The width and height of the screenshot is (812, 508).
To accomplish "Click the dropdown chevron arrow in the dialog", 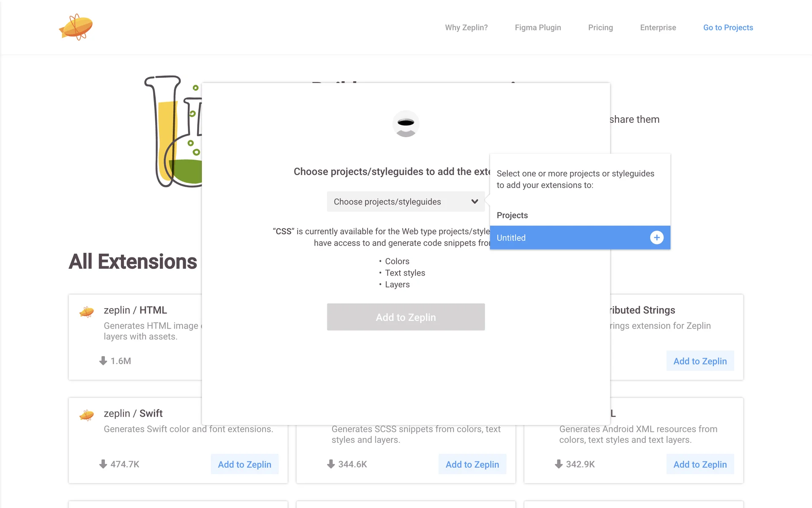I will tap(475, 202).
